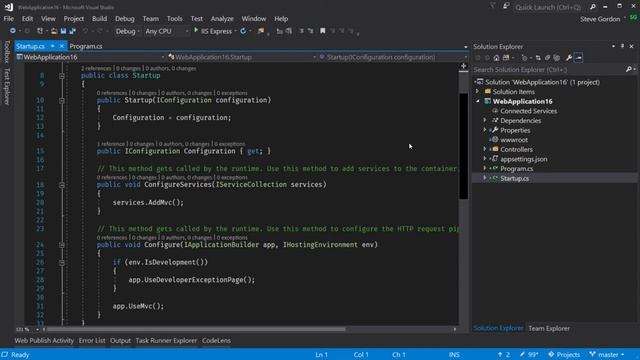Click the pending changes pencil in status bar
The height and width of the screenshot is (360, 640).
click(x=522, y=355)
